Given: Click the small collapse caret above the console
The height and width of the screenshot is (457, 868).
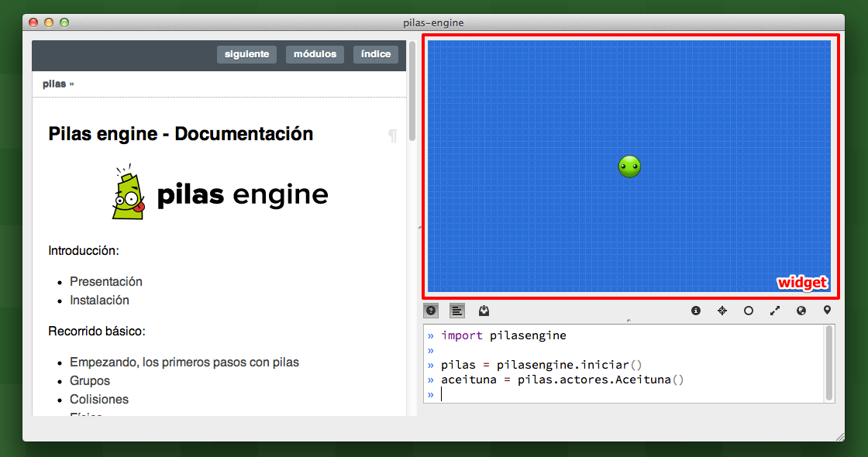Looking at the screenshot, I should [629, 321].
